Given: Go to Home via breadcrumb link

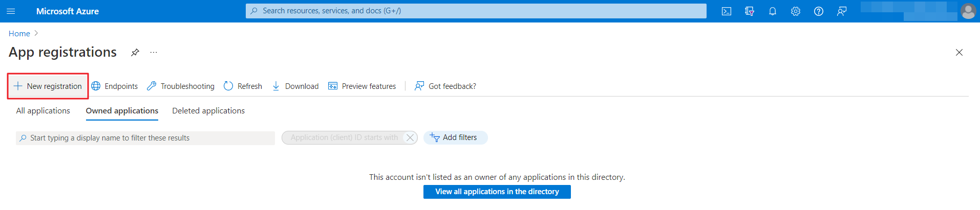Looking at the screenshot, I should click(19, 34).
